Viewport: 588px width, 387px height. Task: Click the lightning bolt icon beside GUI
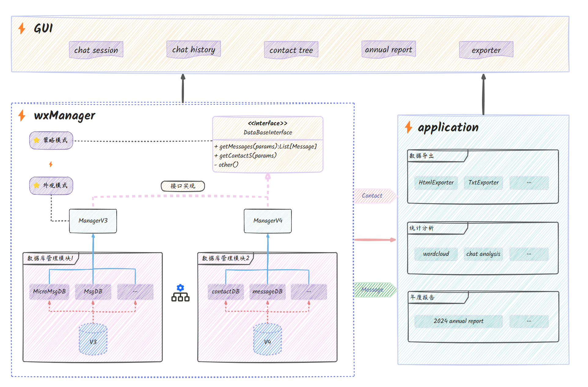22,28
